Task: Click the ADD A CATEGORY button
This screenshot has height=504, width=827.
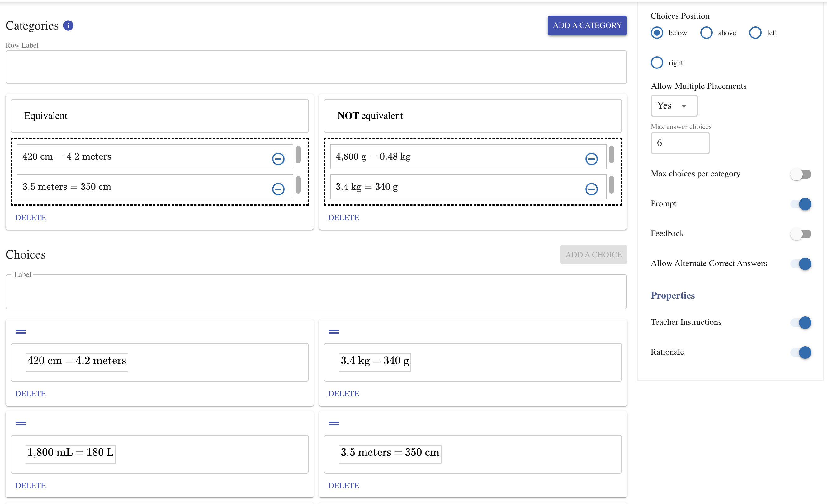Action: tap(587, 25)
